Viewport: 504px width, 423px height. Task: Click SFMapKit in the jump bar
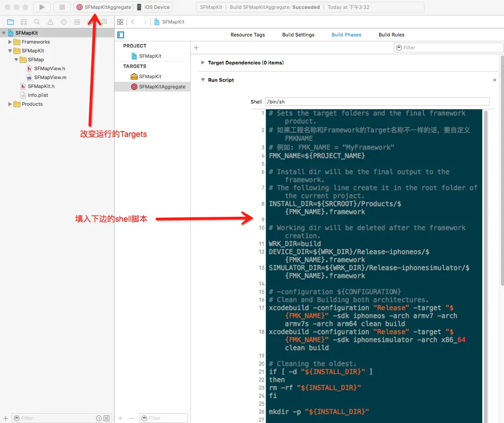coord(169,22)
